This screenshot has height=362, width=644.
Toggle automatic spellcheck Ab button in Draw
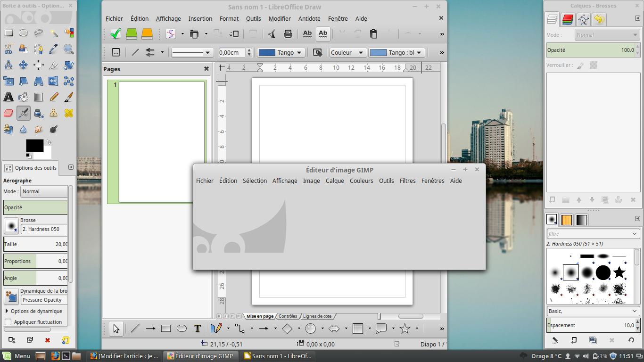point(323,33)
